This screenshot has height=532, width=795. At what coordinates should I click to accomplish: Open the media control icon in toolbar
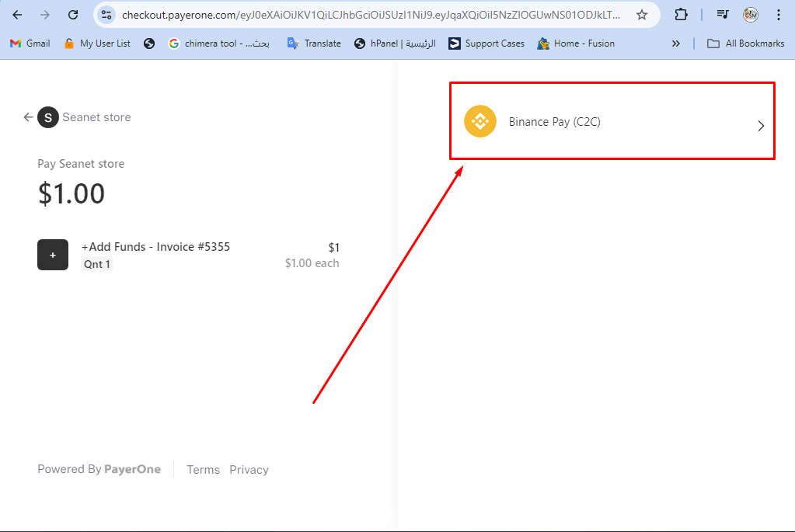pos(723,16)
